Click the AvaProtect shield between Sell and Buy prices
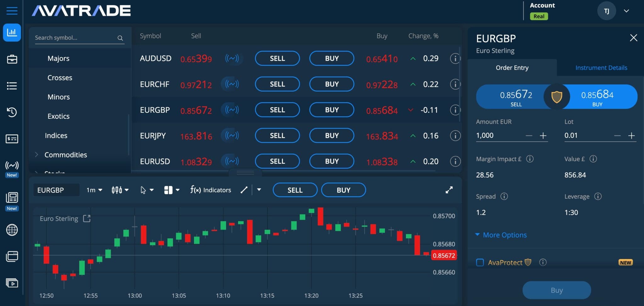Image resolution: width=644 pixels, height=306 pixels. click(x=557, y=97)
